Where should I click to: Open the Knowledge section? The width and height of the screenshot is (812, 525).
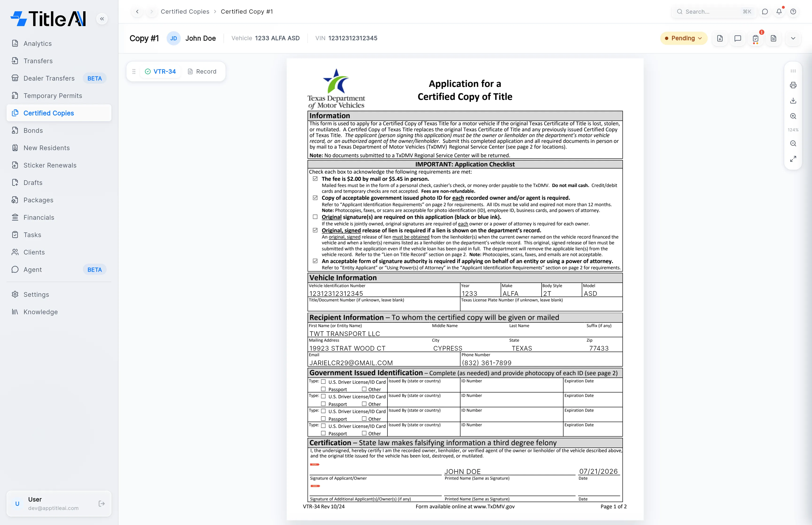[x=59, y=312]
